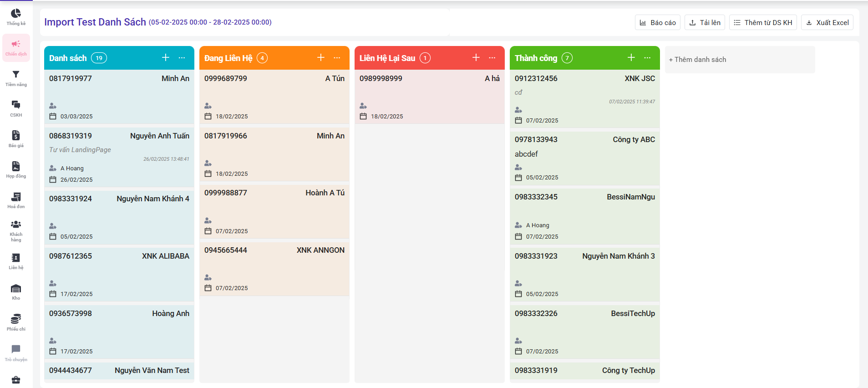Click assignee icon on 0817919977 card

pyautogui.click(x=53, y=106)
